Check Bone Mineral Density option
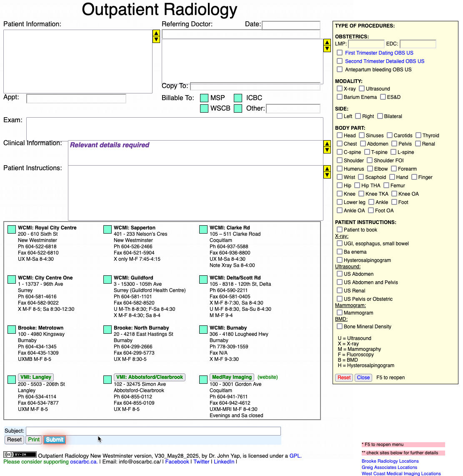 [340, 326]
